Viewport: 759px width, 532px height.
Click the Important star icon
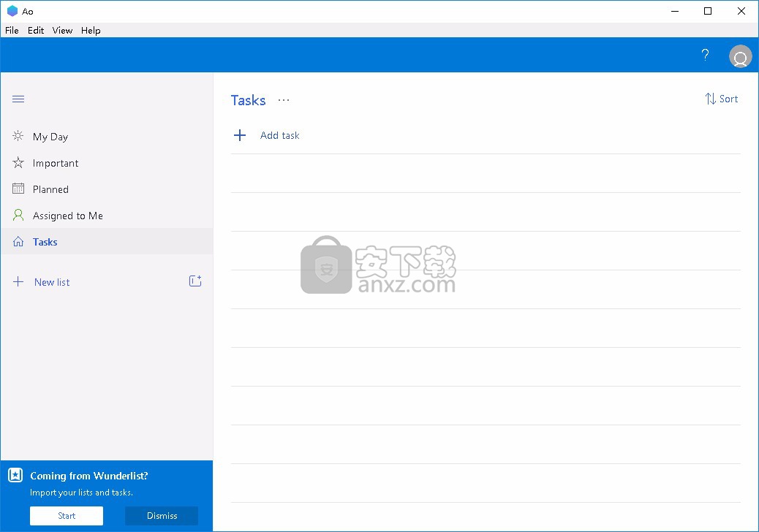click(x=18, y=162)
